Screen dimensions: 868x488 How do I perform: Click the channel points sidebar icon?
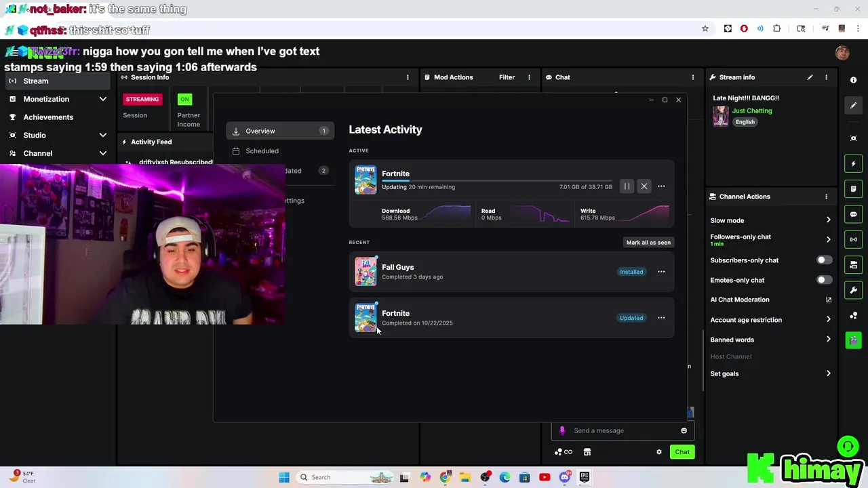[853, 316]
